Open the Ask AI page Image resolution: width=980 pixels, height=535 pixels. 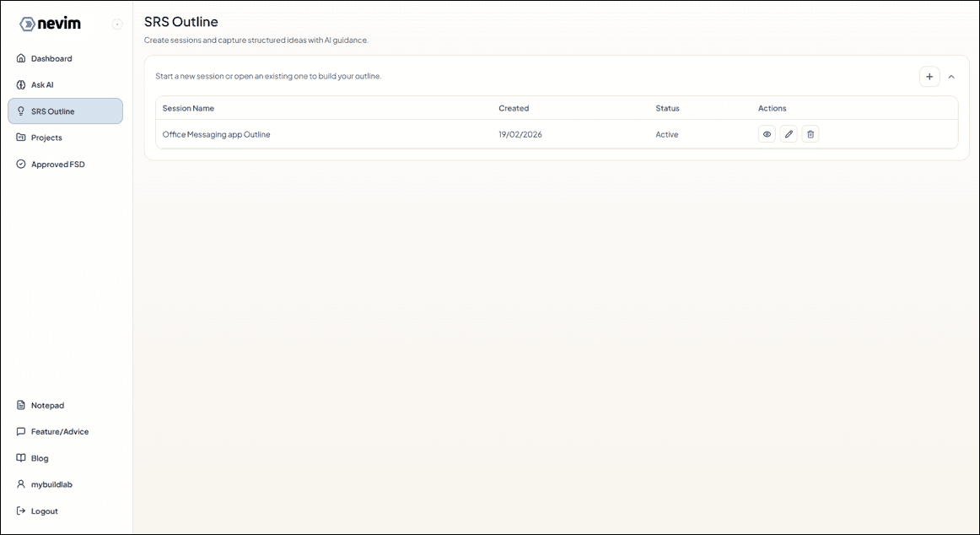(42, 85)
